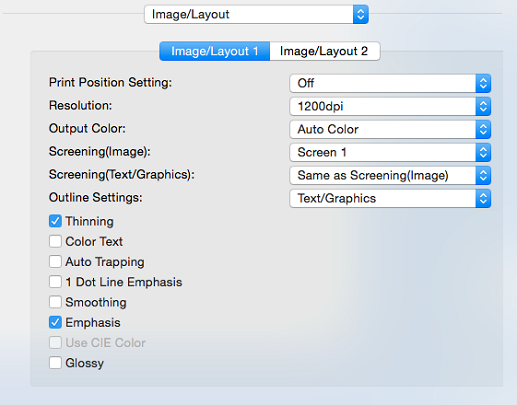
Task: Open the Screening(Text/Graphics) popup menu
Action: (390, 175)
